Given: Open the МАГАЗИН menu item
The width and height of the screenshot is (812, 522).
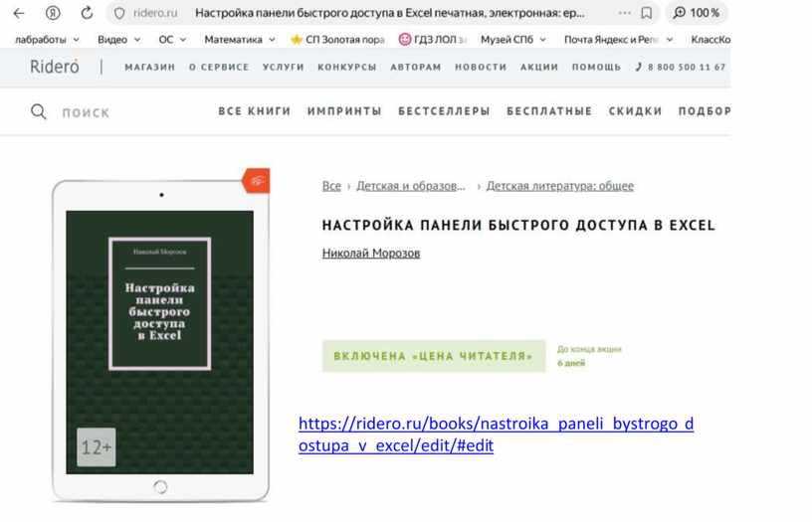Looking at the screenshot, I should 149,68.
